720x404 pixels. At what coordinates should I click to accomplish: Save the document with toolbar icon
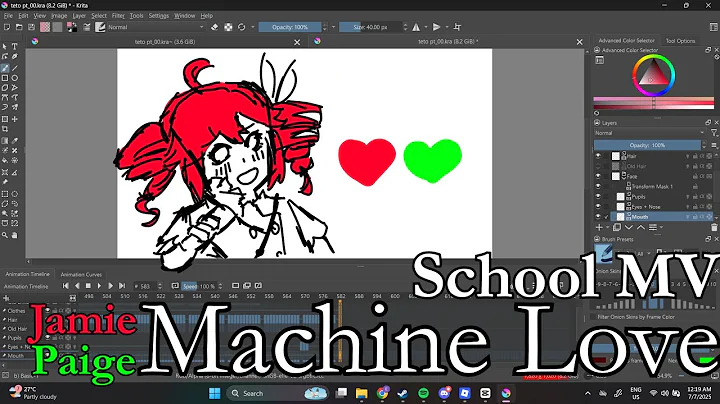[x=31, y=27]
